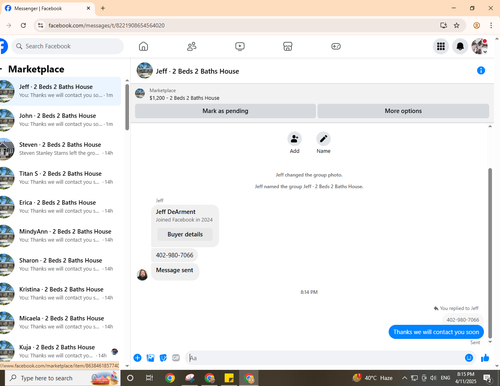Click Jeff's avatar beside Message sent

142,275
